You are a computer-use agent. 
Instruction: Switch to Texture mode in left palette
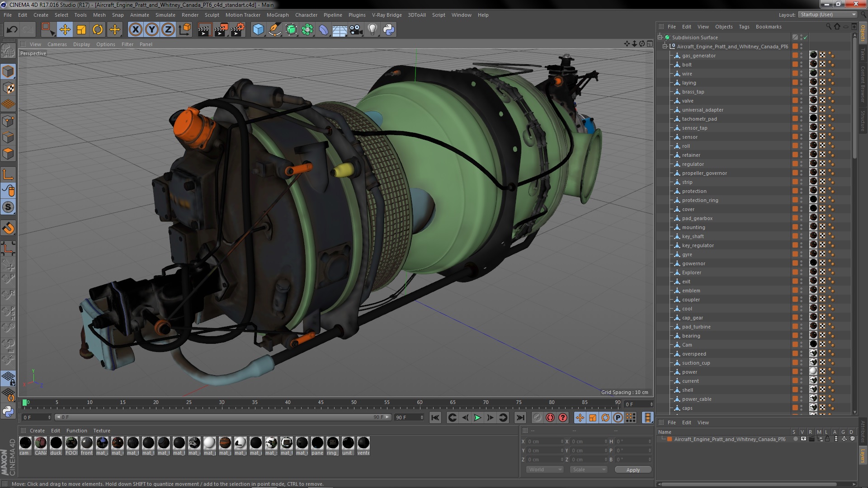(8, 88)
